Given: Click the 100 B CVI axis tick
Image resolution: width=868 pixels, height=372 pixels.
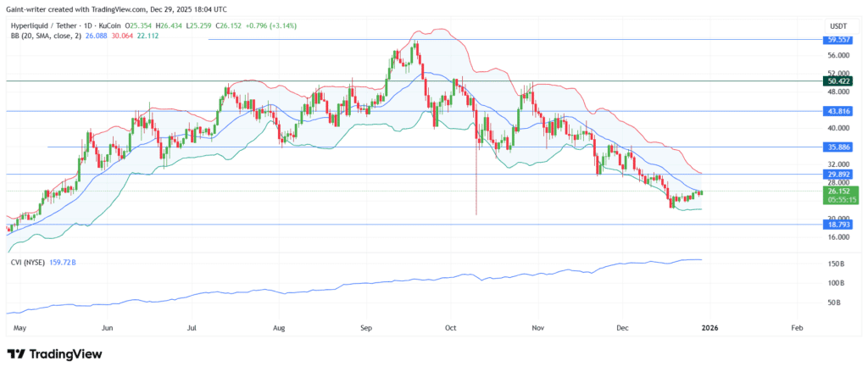Looking at the screenshot, I should click(836, 283).
